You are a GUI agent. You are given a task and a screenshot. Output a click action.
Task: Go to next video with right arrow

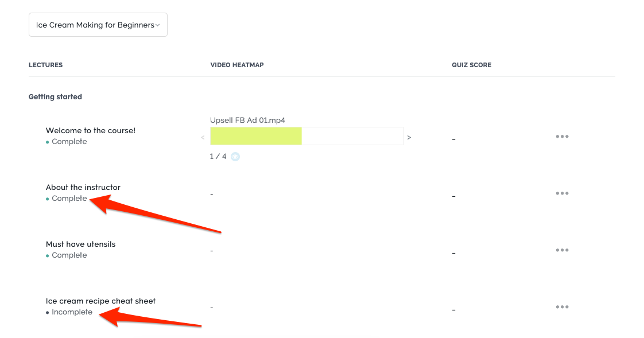click(409, 137)
